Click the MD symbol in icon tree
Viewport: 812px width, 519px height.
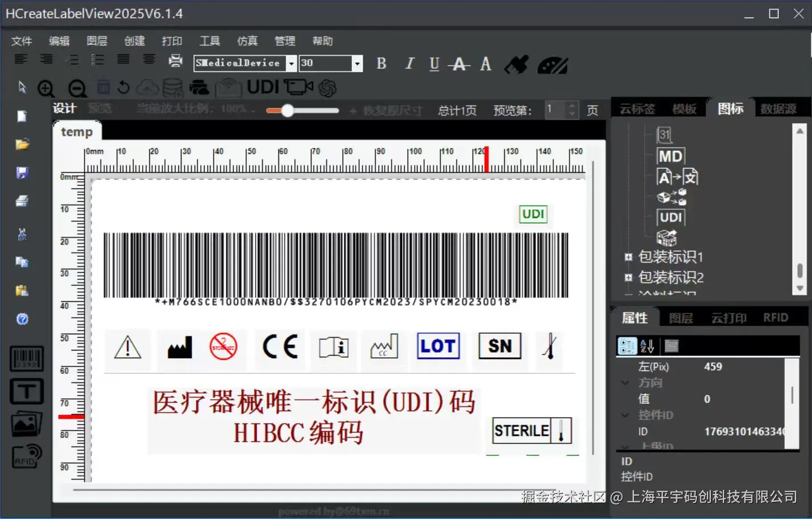(x=671, y=156)
